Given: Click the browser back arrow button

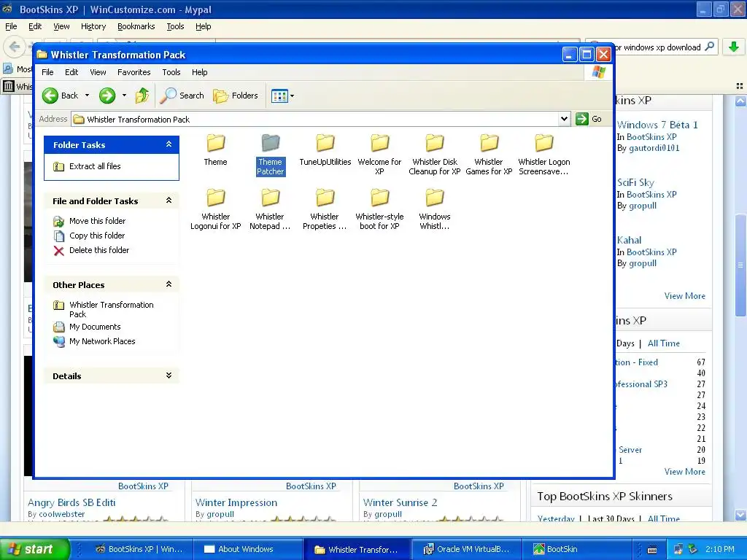Looking at the screenshot, I should 15,47.
